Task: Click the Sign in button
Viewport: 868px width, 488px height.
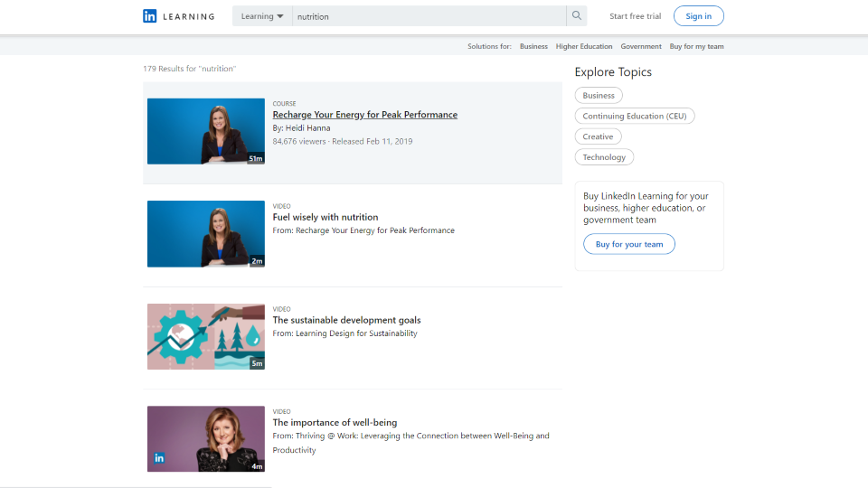Action: [699, 16]
